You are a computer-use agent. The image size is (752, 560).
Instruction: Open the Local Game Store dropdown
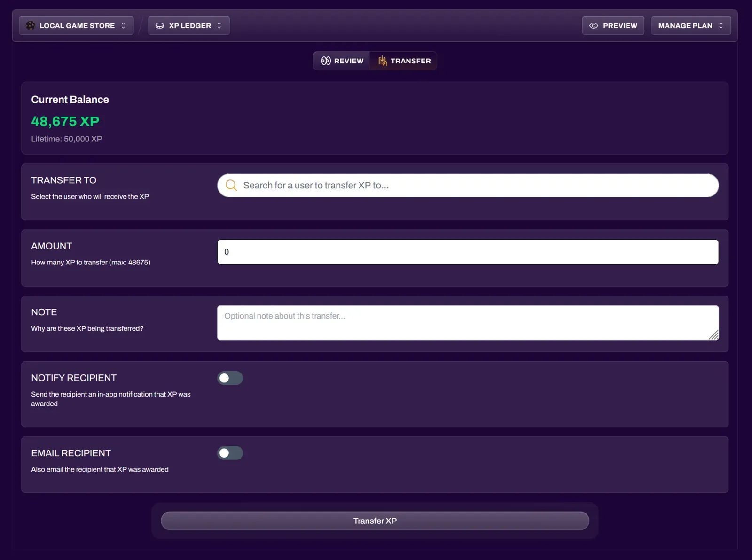(76, 26)
